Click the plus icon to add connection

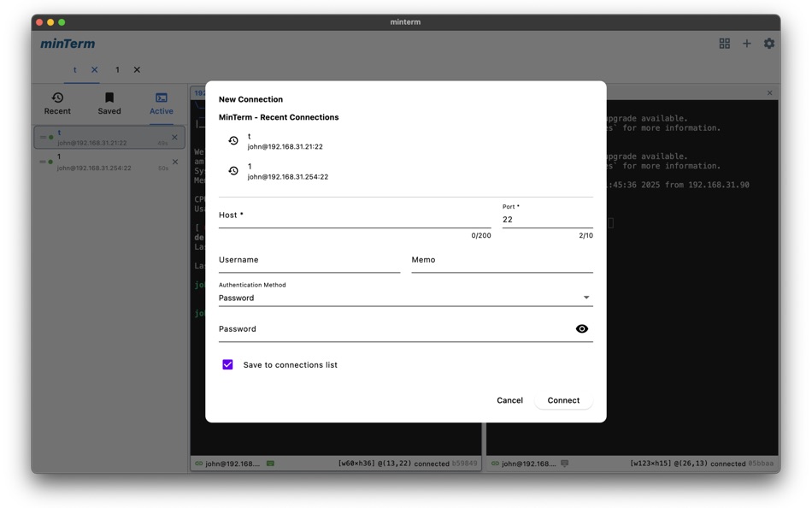(x=747, y=44)
